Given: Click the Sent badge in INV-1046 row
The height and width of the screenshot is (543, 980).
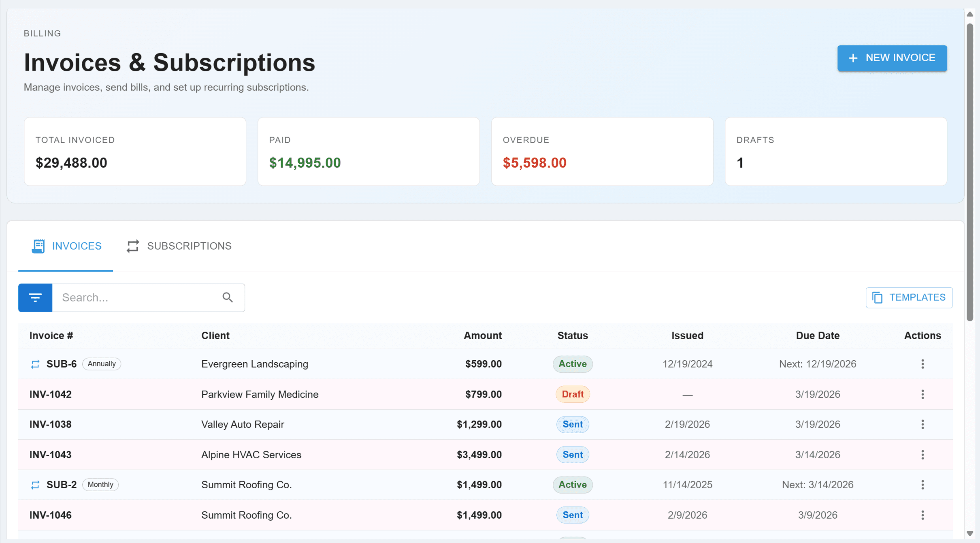Looking at the screenshot, I should (573, 515).
